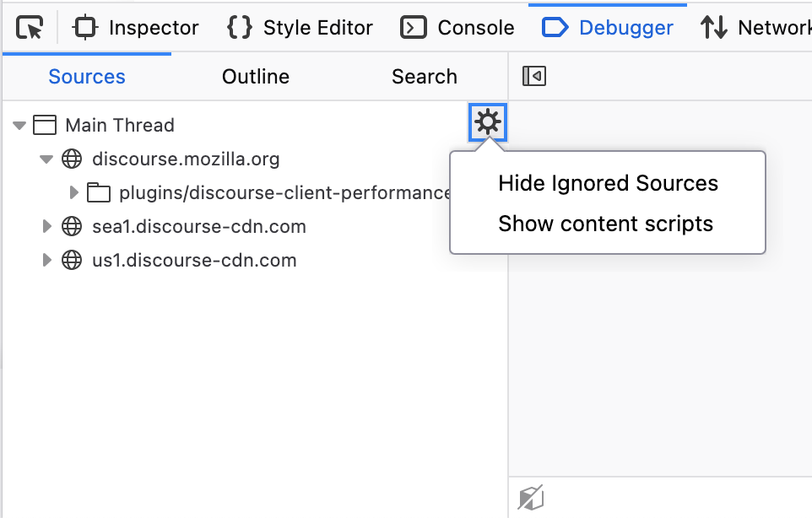Viewport: 812px width, 518px height.
Task: Click the blackbox ignore source icon
Action: click(531, 498)
